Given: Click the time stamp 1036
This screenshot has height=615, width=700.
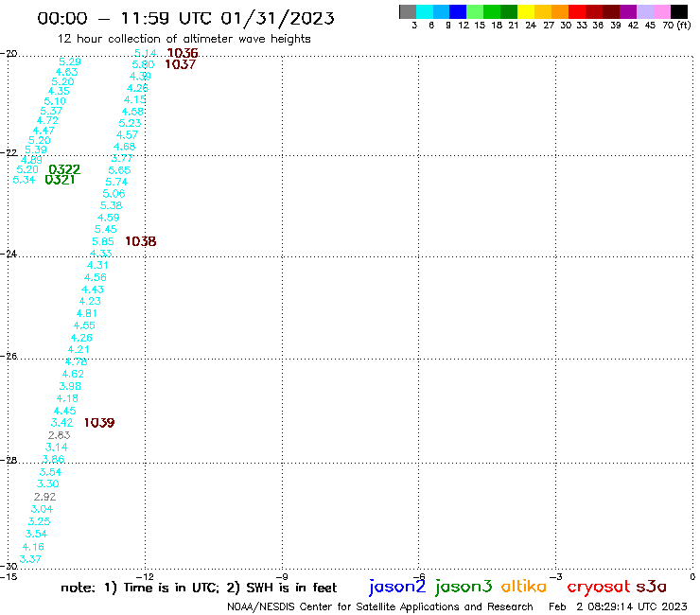Looking at the screenshot, I should tap(183, 53).
